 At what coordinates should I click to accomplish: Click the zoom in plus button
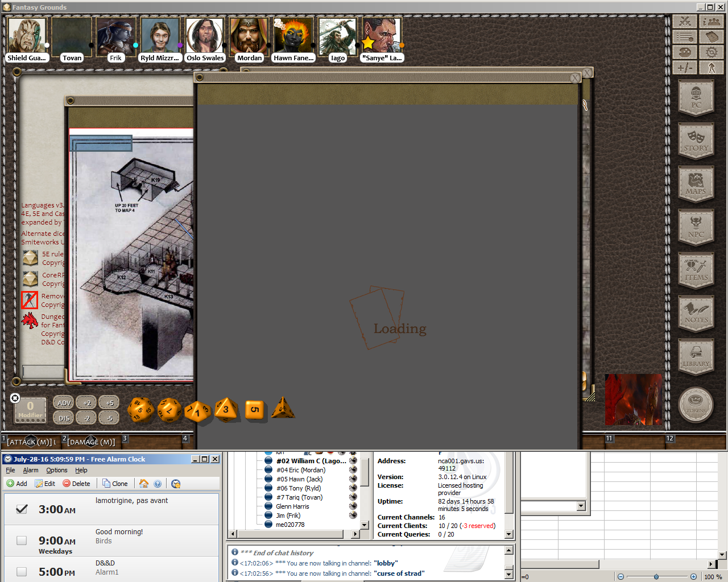[x=693, y=576]
